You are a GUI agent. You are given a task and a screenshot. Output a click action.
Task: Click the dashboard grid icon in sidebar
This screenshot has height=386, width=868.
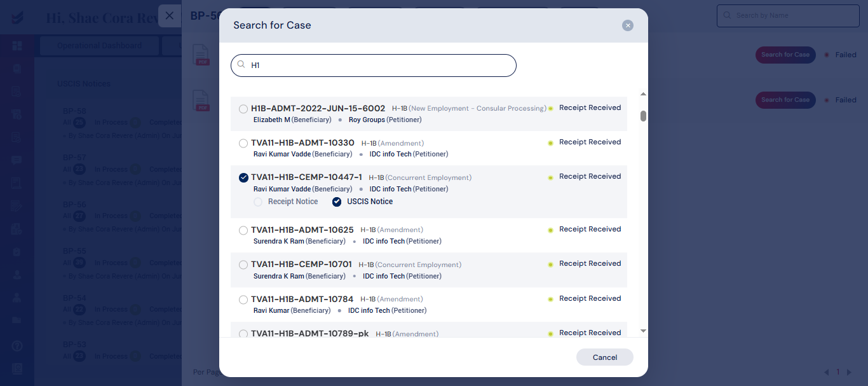tap(17, 46)
